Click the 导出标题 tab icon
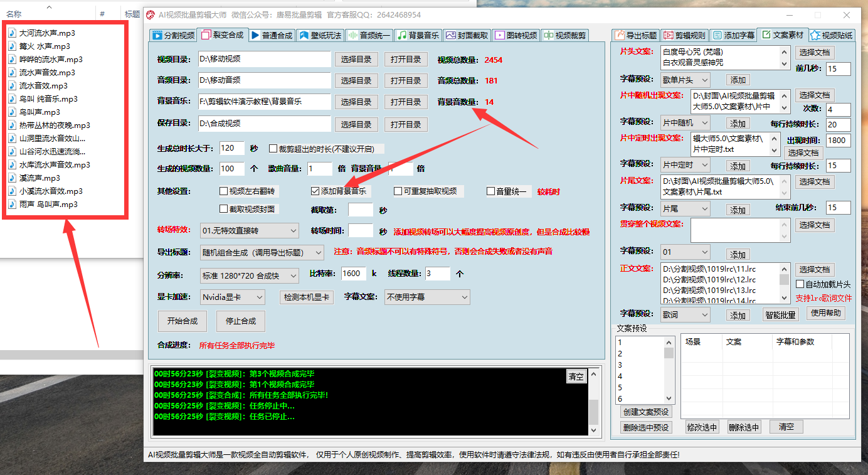The image size is (868, 475). [620, 36]
